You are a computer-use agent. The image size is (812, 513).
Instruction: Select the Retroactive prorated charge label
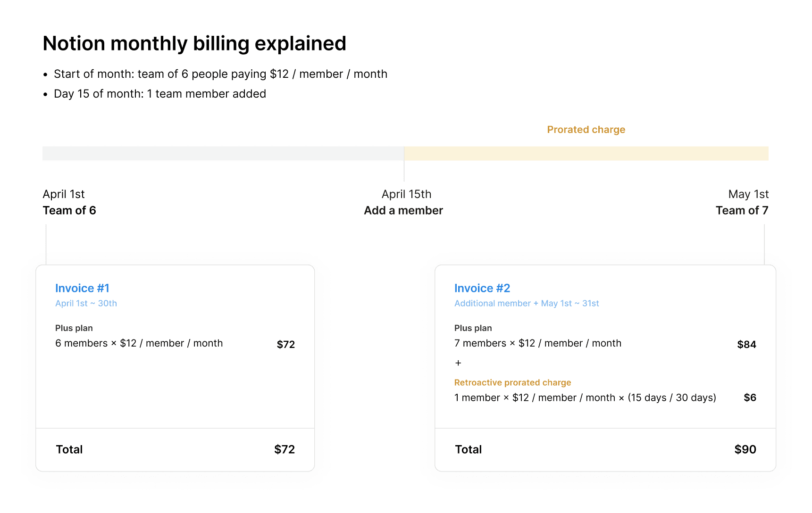click(512, 382)
